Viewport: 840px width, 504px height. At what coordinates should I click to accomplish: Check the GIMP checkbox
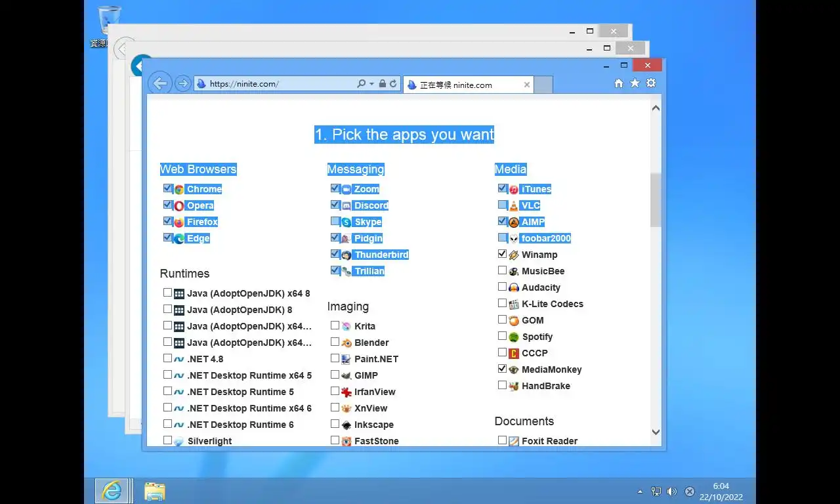click(x=335, y=375)
